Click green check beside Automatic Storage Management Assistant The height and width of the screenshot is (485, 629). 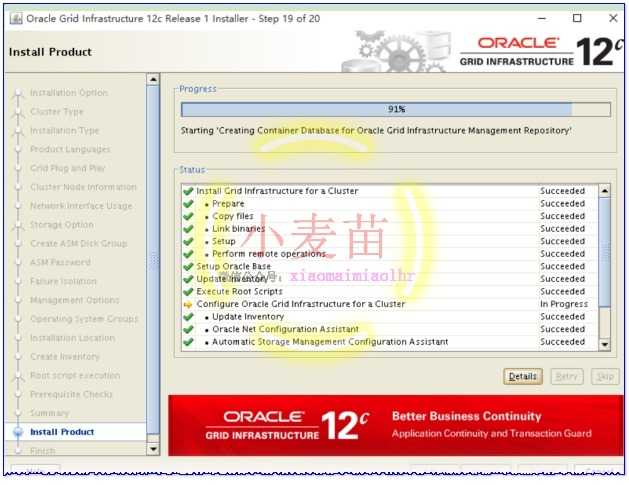point(188,342)
